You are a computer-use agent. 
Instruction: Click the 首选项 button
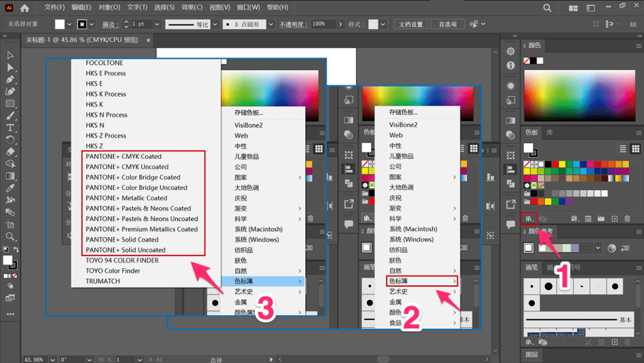(448, 24)
